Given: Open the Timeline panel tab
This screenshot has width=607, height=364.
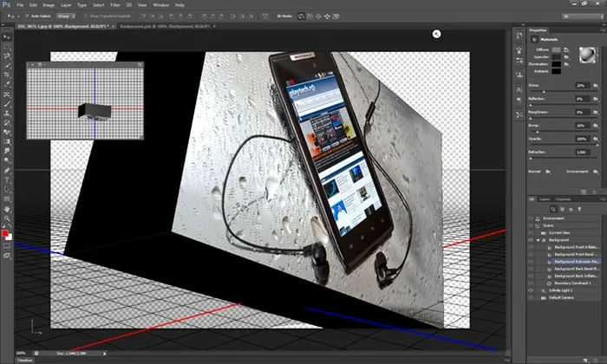Looking at the screenshot, I should pyautogui.click(x=25, y=361).
